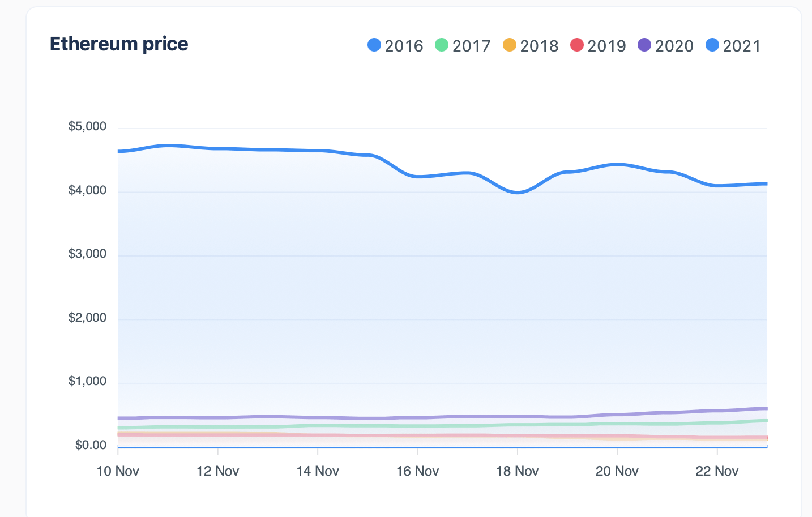812x517 pixels.
Task: Toggle the 2017 series in the legend
Action: pos(463,45)
